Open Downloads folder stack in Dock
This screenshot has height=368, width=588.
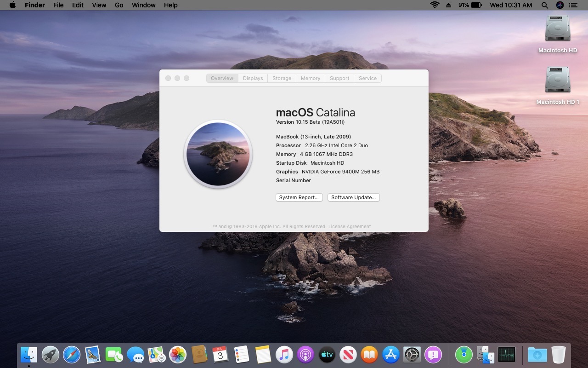click(x=537, y=355)
